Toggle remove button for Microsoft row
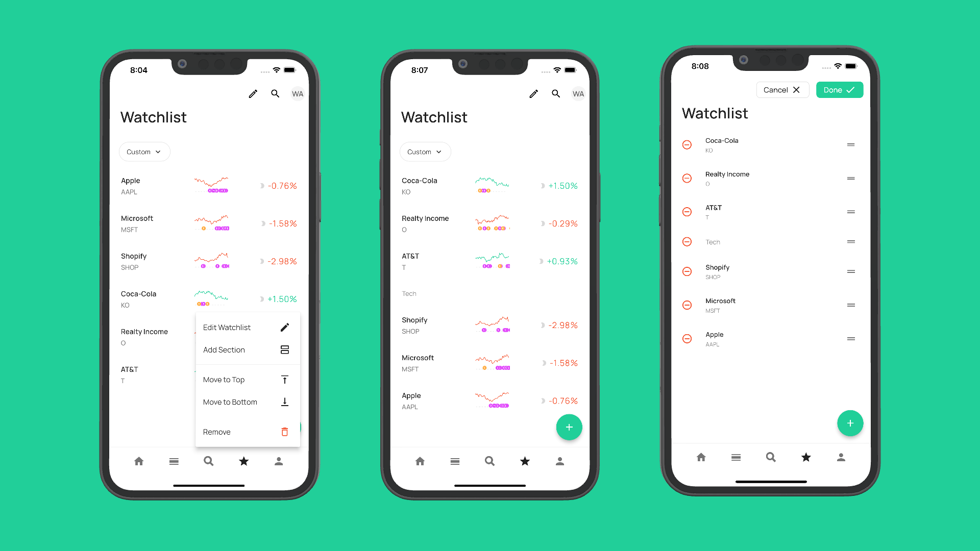 click(x=688, y=305)
